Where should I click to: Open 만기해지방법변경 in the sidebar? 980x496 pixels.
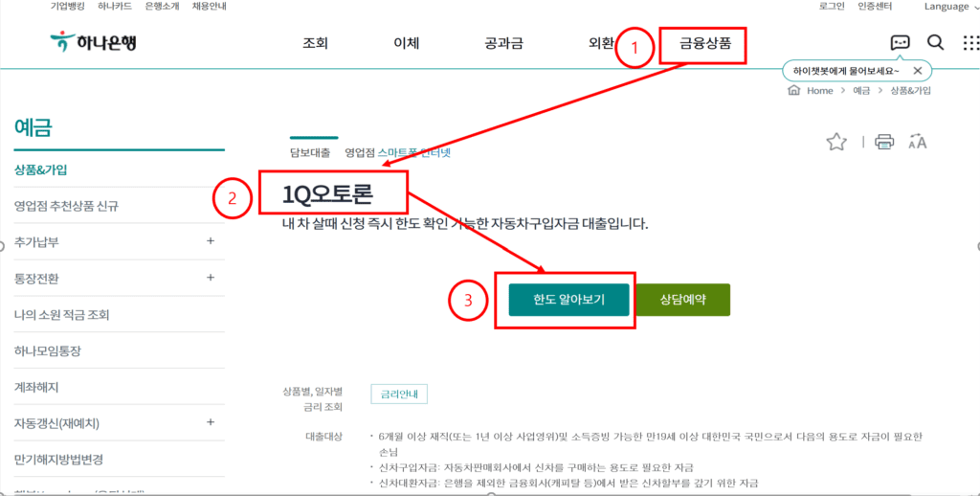tap(58, 459)
